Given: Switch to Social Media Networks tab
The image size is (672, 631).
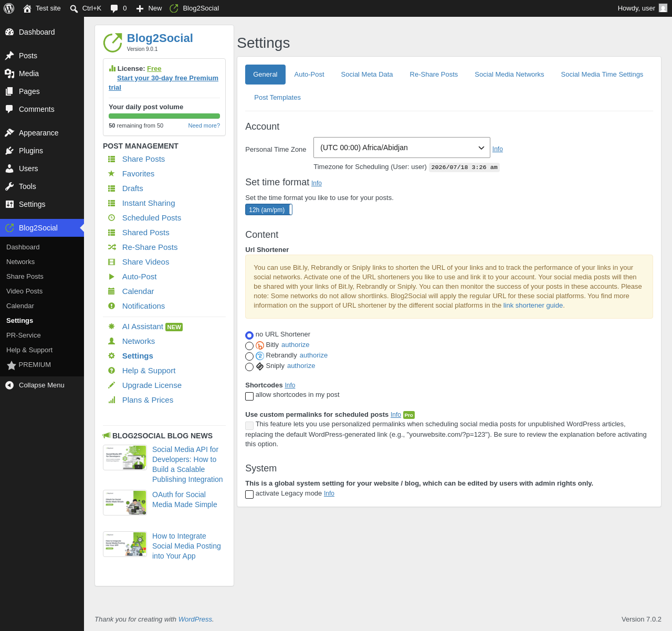Looking at the screenshot, I should click(509, 75).
